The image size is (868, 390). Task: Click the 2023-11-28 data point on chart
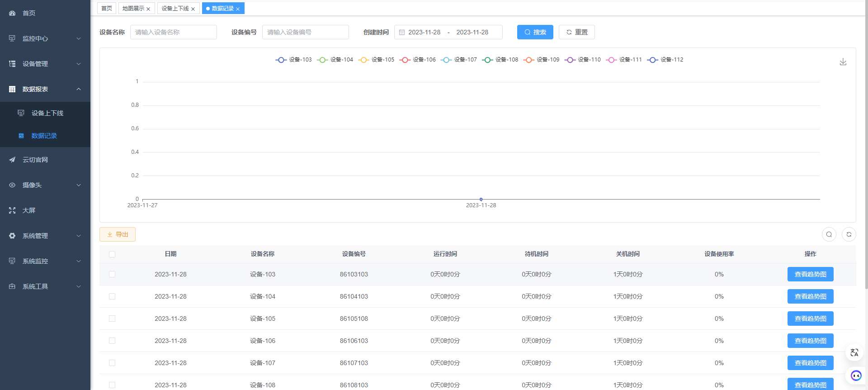(481, 199)
